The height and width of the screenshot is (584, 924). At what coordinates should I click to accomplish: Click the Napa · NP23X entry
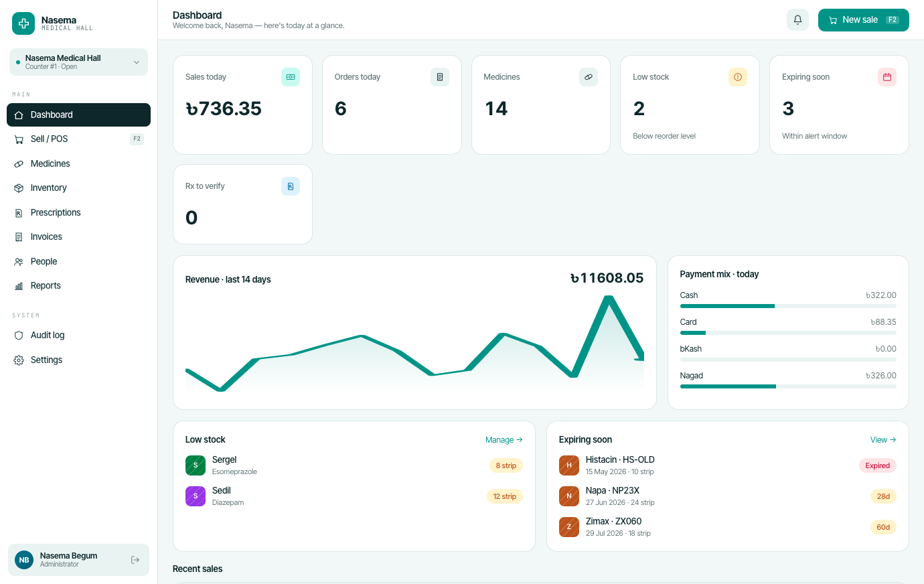tap(728, 496)
